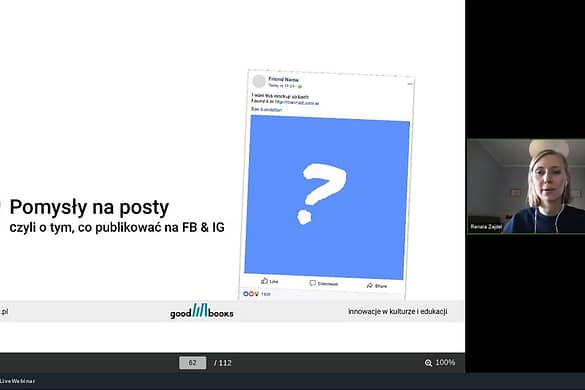Click the Friend Name profile avatar
585x390 pixels.
click(259, 81)
